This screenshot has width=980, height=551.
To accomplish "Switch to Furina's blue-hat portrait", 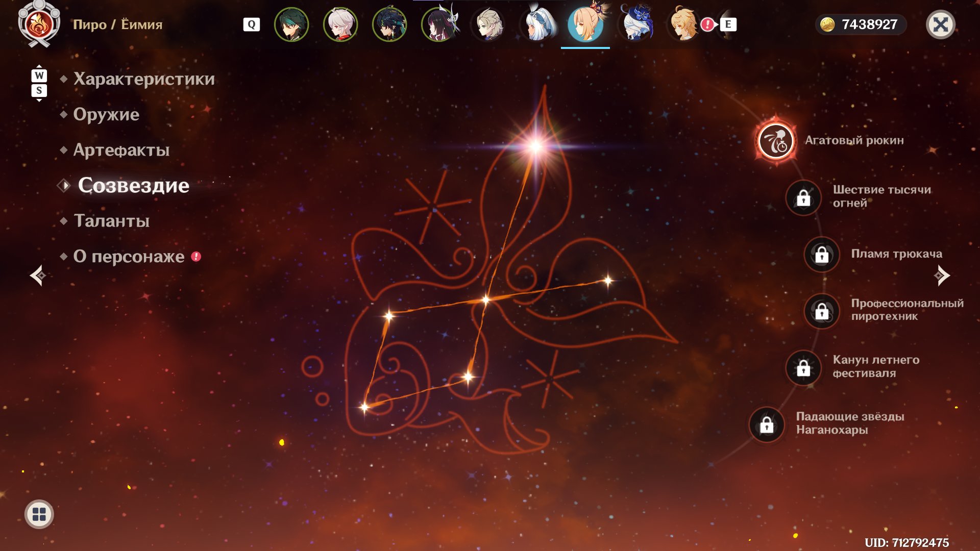I will click(x=634, y=24).
